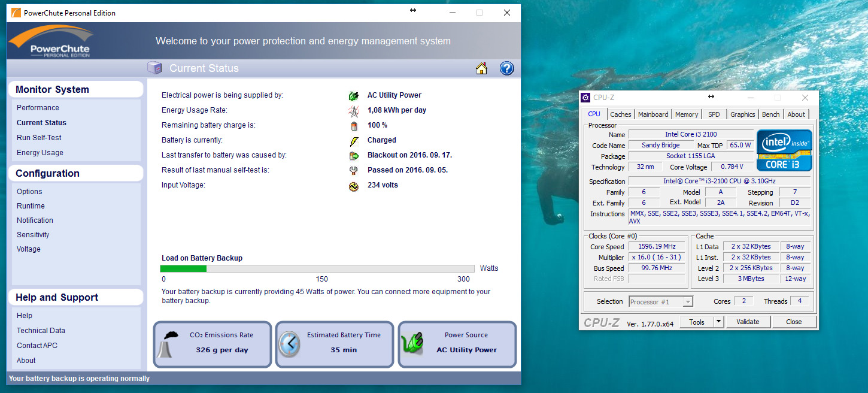Screen dimensions: 868x393
Task: Click the green plug Power Source icon
Action: click(412, 344)
